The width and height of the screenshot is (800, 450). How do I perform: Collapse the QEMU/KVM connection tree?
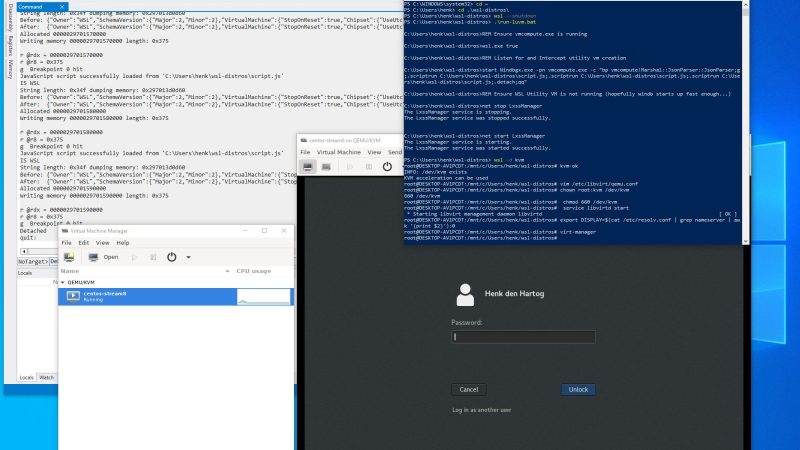pos(63,283)
